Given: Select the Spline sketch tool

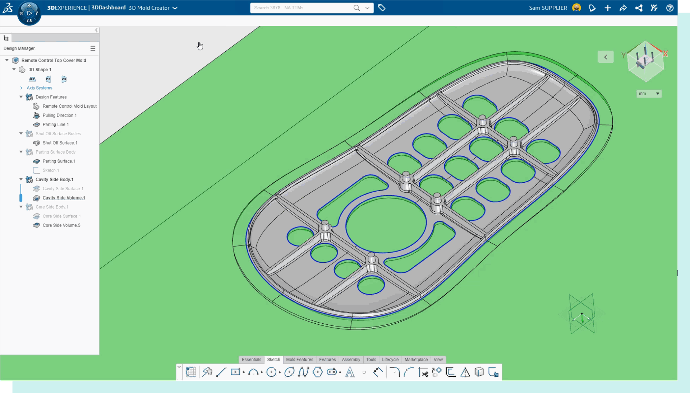Looking at the screenshot, I should [x=303, y=372].
